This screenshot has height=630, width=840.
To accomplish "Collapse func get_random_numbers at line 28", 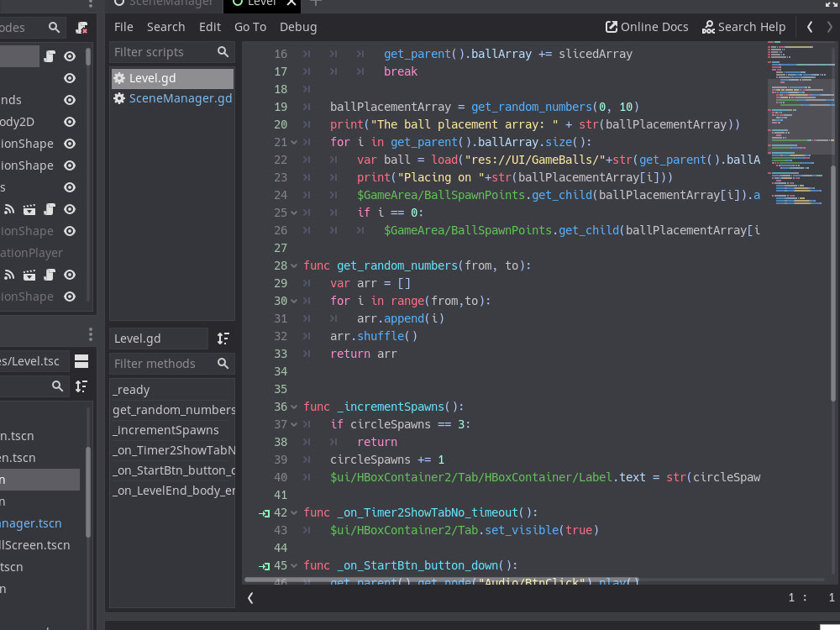I will (294, 265).
